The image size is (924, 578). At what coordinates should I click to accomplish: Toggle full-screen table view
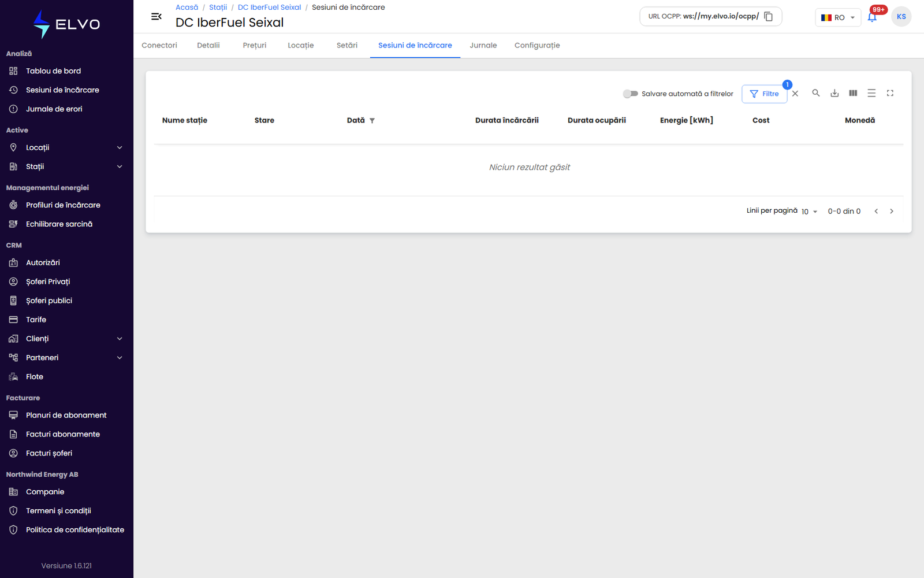pos(890,93)
